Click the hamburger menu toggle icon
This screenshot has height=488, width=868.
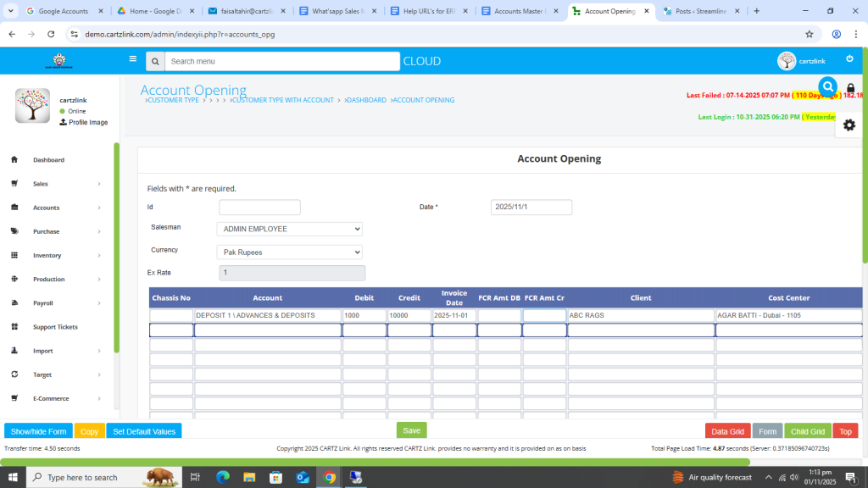tap(132, 59)
